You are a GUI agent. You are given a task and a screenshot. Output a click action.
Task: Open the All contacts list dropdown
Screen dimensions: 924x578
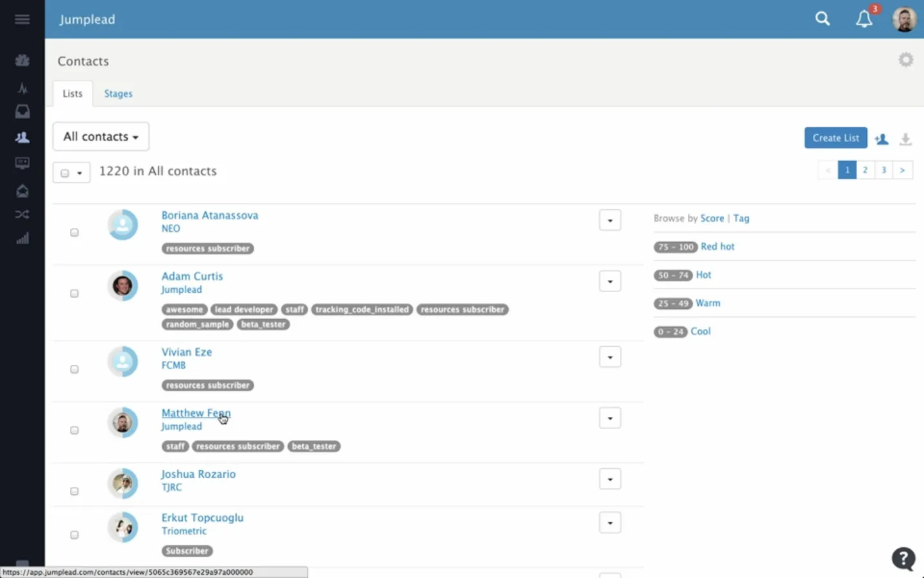101,137
